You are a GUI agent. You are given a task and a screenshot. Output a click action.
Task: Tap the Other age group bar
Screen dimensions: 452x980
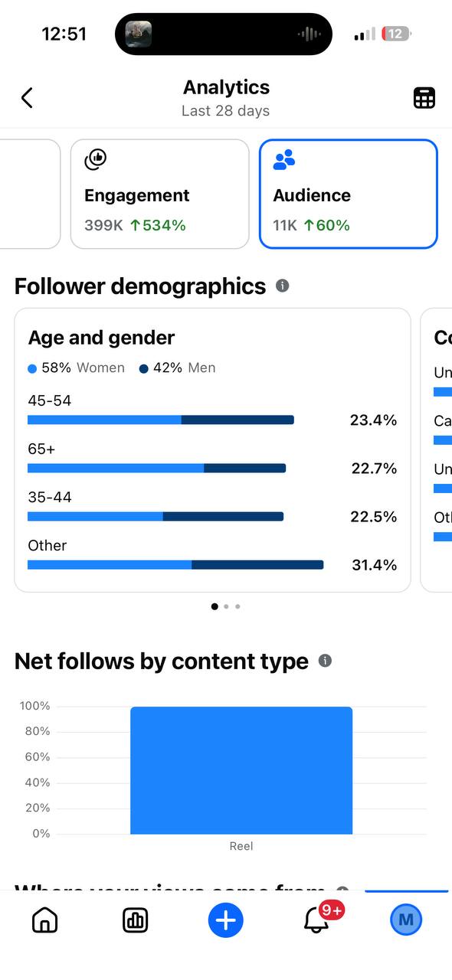coord(175,565)
